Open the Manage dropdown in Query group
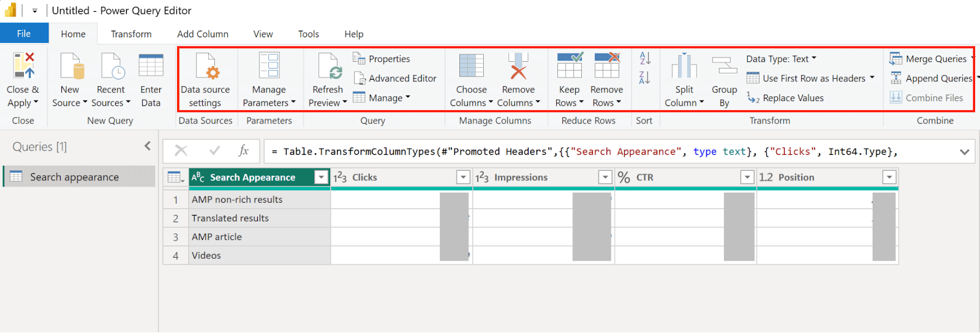This screenshot has width=980, height=333. pos(382,98)
